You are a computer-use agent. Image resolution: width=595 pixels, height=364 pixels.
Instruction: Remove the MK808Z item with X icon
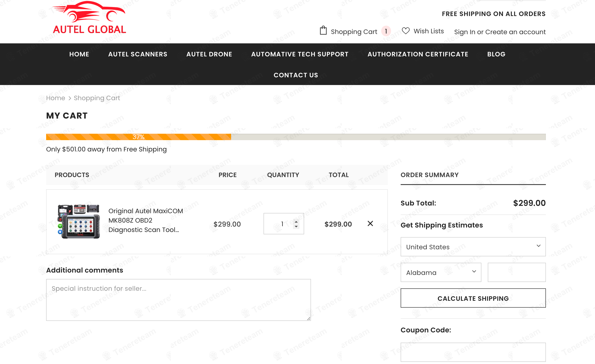(370, 223)
